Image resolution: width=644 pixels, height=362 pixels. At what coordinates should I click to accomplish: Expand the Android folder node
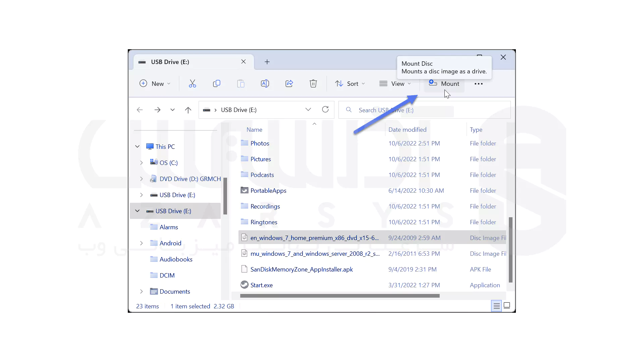(142, 243)
